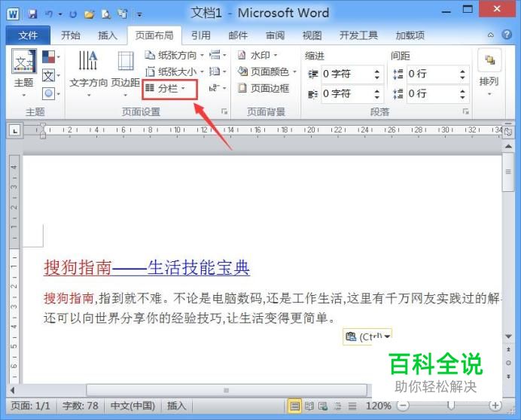Click the tab stop selector on ruler
Viewport: 521px width, 420px height.
[x=15, y=131]
